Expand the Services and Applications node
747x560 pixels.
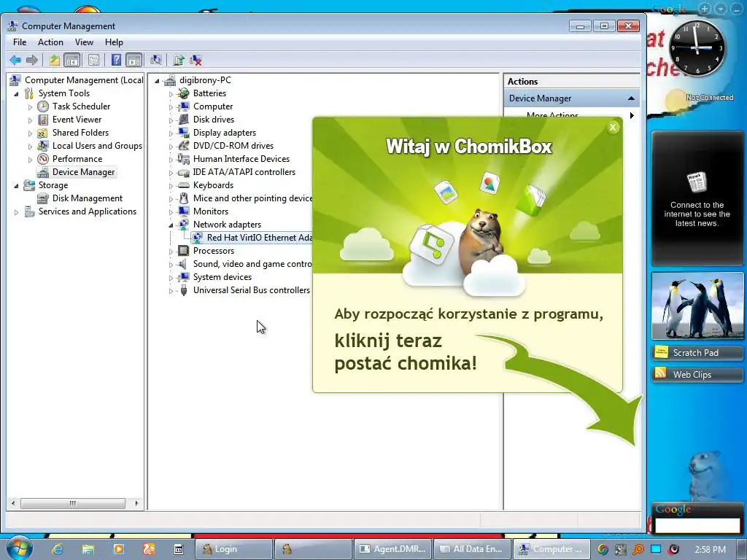point(16,212)
